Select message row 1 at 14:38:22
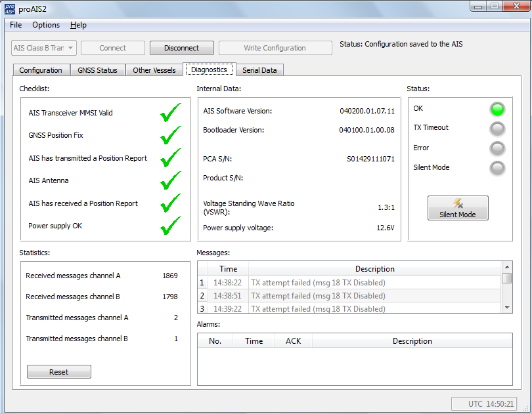Image resolution: width=532 pixels, height=414 pixels. click(x=349, y=282)
